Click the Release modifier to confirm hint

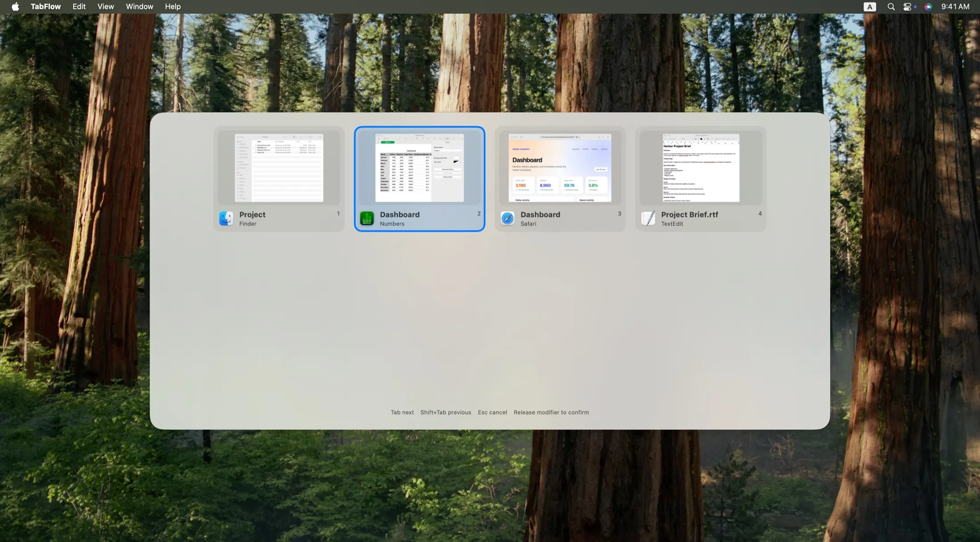coord(551,412)
